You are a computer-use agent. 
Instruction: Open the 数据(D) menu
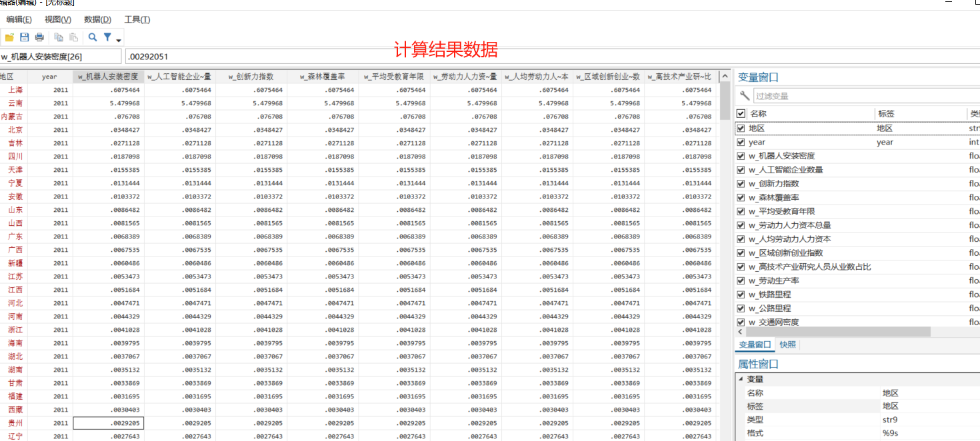click(97, 19)
